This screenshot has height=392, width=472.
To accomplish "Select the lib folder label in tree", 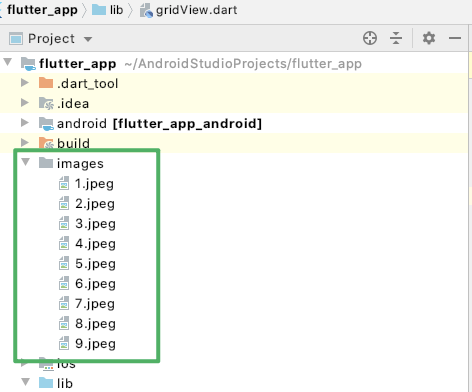I will pos(65,383).
